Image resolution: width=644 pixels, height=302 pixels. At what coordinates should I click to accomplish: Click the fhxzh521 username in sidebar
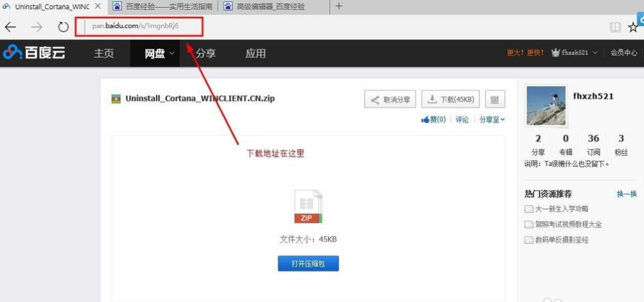(593, 96)
